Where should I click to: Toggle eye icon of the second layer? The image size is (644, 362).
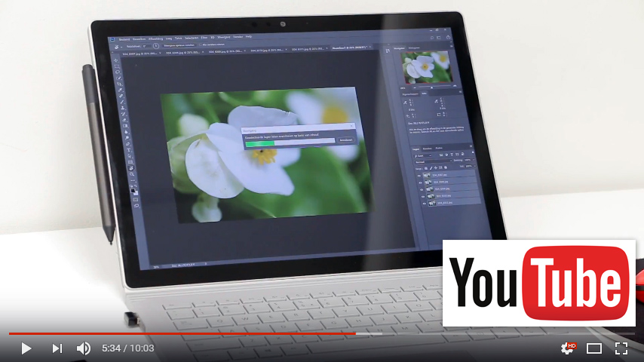pyautogui.click(x=421, y=181)
